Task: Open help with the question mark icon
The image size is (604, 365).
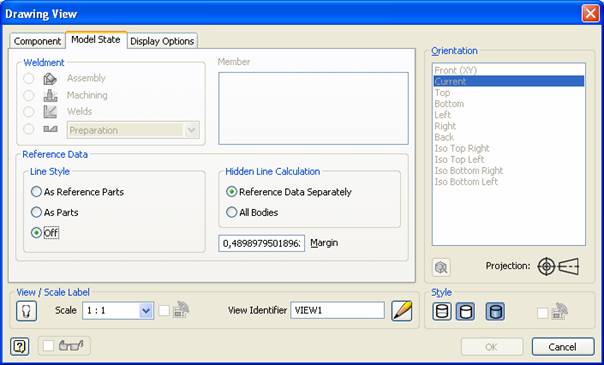Action: tap(20, 347)
